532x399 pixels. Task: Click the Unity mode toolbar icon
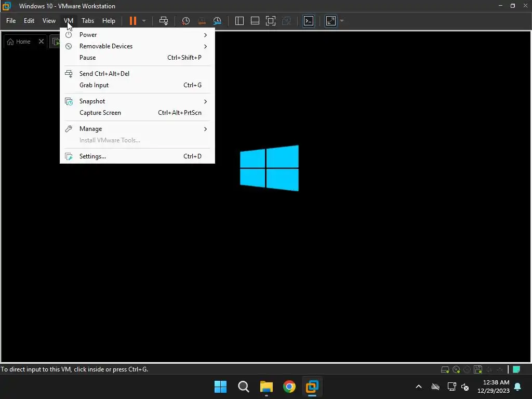286,21
